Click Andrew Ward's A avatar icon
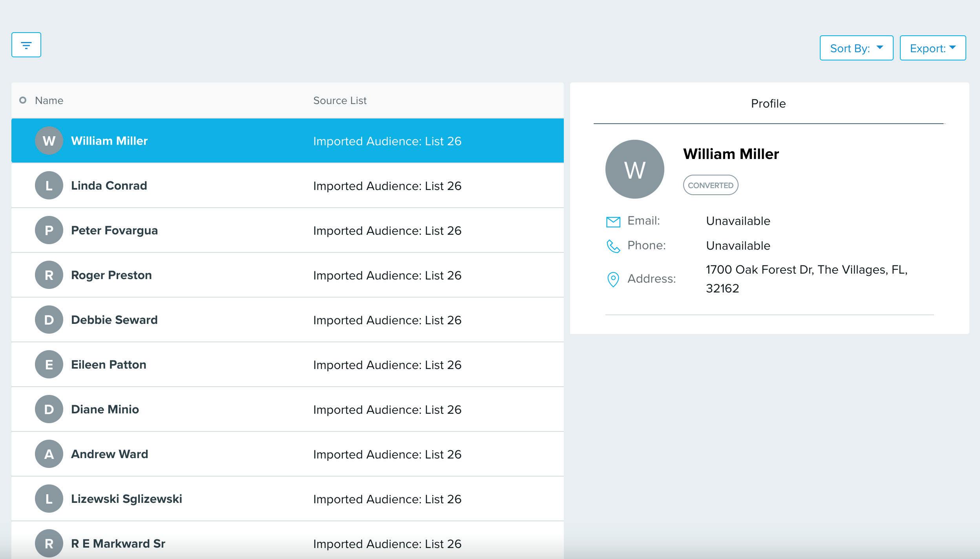The height and width of the screenshot is (559, 980). 49,454
